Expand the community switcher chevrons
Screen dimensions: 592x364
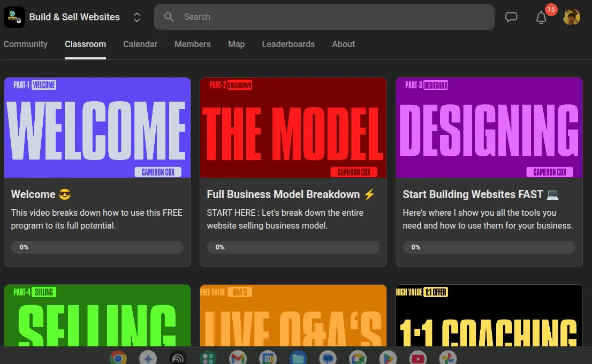[x=137, y=17]
